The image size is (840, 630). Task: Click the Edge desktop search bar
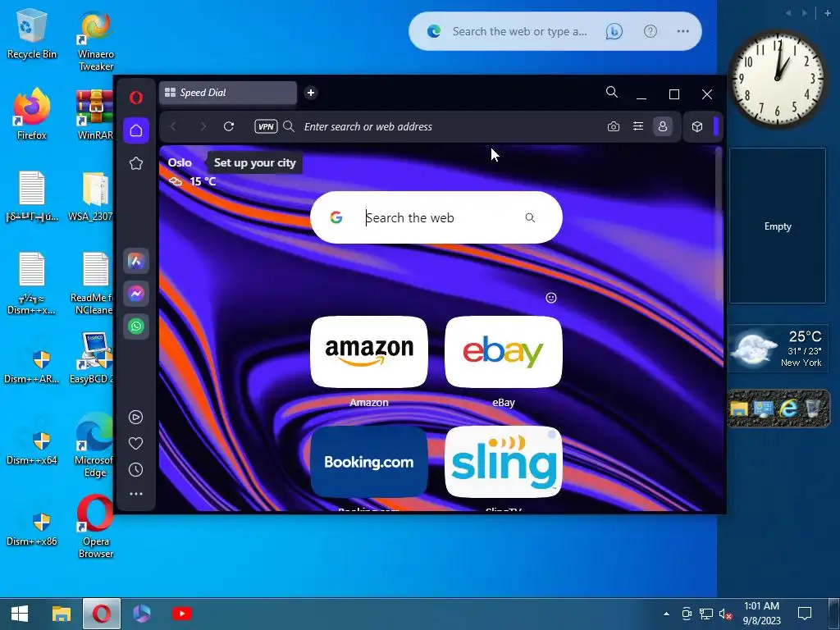(x=555, y=32)
